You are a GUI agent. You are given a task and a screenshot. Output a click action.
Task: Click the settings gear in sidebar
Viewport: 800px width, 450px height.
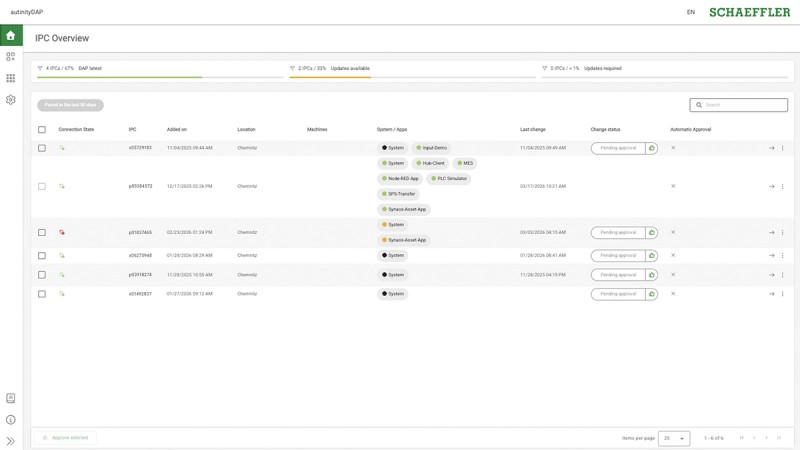[x=11, y=100]
